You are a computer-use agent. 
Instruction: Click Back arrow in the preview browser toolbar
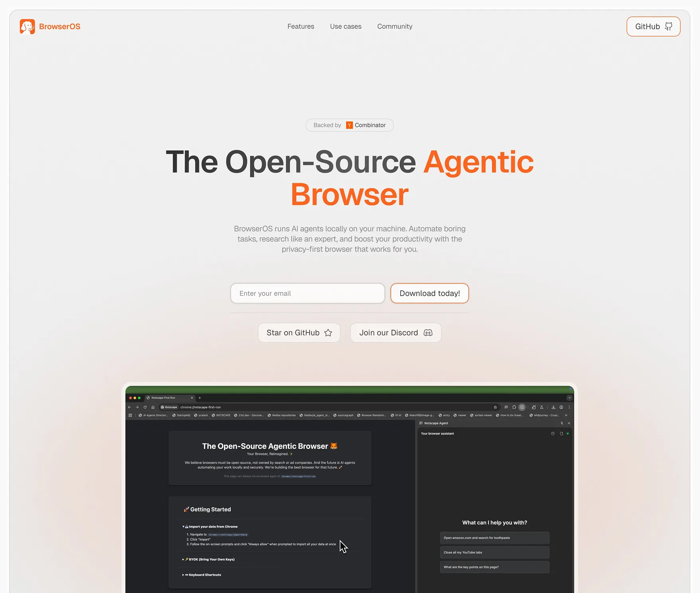(130, 407)
